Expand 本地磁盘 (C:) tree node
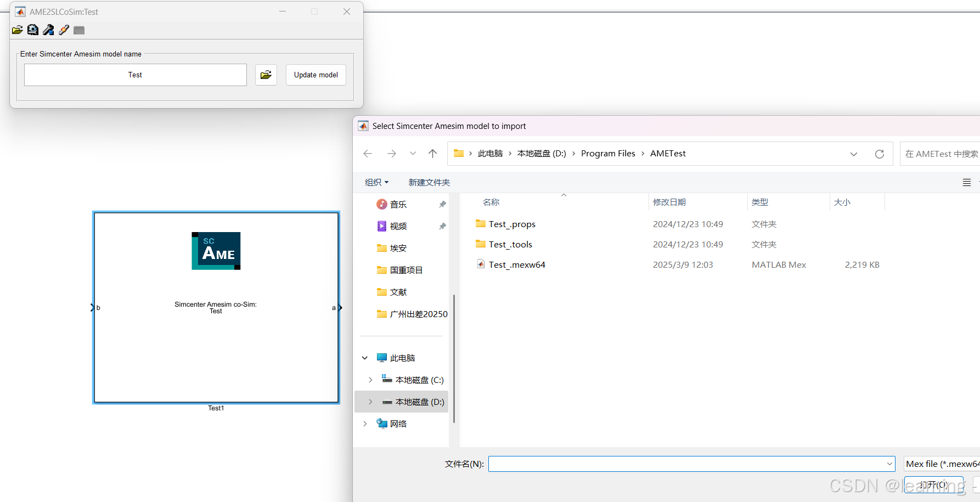Image resolution: width=980 pixels, height=502 pixels. click(370, 380)
